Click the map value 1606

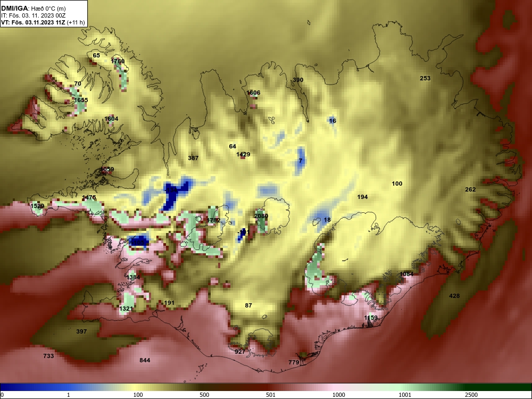(253, 93)
